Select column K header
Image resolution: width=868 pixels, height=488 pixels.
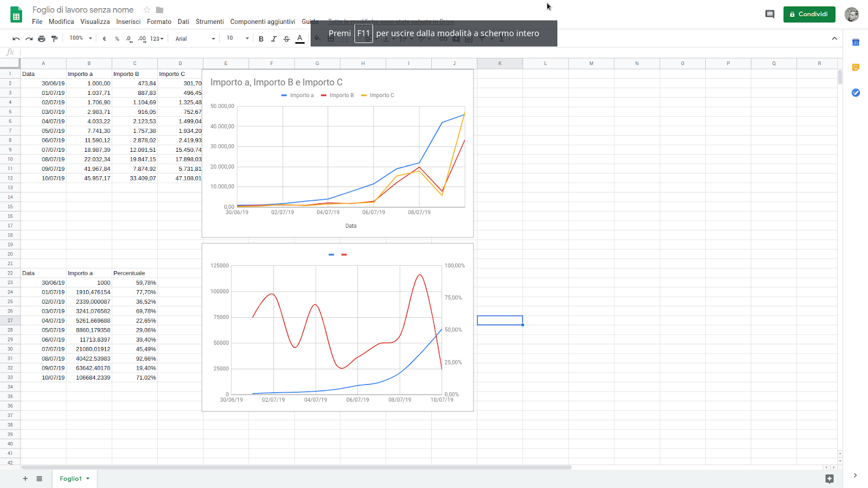500,63
